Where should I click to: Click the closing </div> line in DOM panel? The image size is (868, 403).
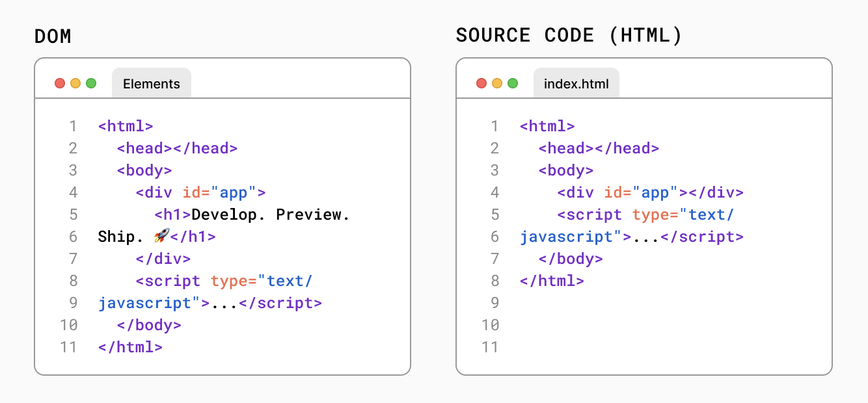163,259
